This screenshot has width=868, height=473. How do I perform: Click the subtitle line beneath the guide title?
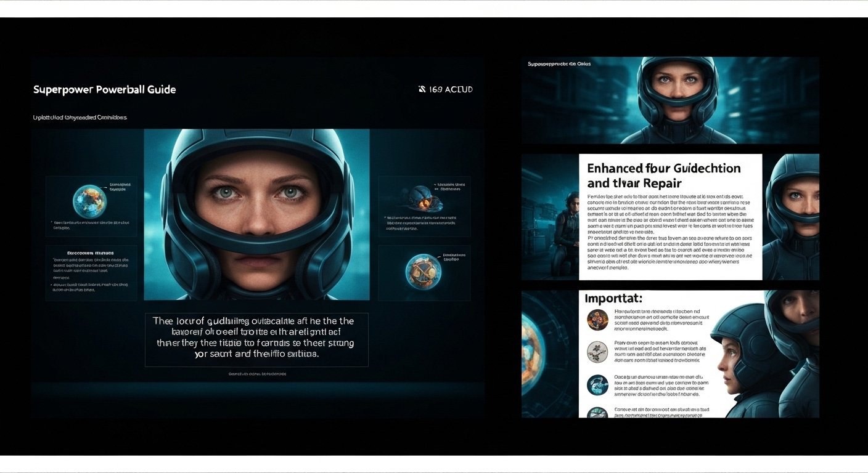[x=80, y=117]
